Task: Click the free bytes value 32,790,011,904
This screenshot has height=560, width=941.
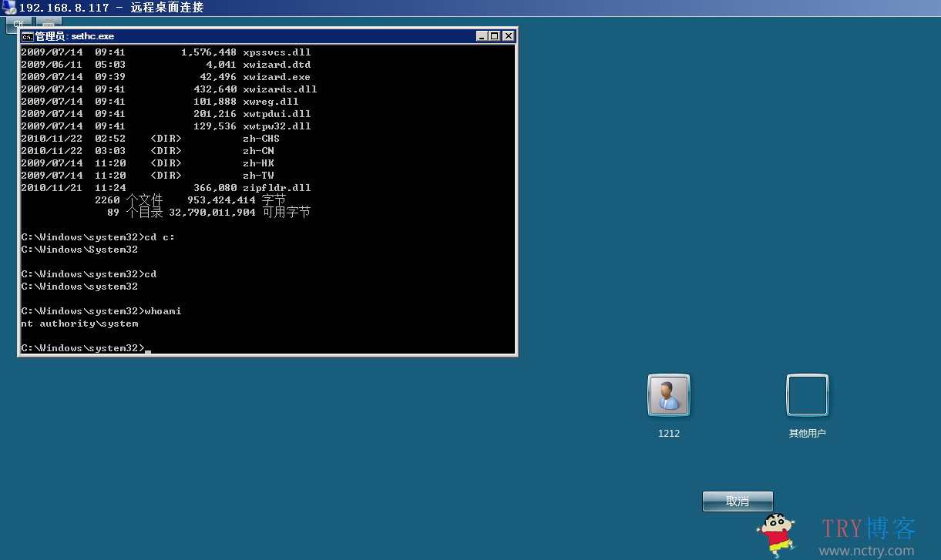Action: coord(212,213)
